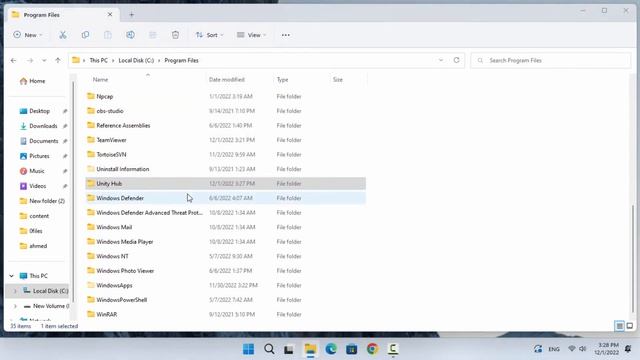Open the Sort dropdown
Image resolution: width=640 pixels, height=360 pixels.
(x=210, y=35)
